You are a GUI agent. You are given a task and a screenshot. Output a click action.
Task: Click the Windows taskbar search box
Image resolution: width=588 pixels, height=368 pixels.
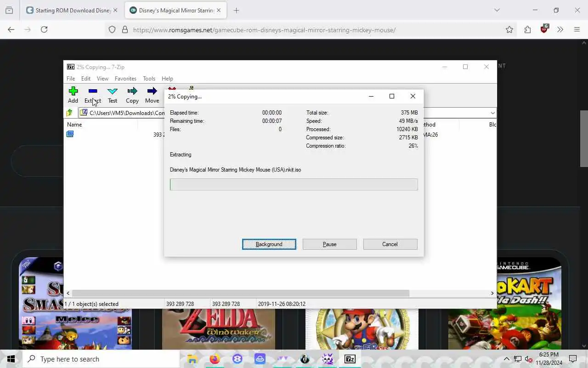101,359
